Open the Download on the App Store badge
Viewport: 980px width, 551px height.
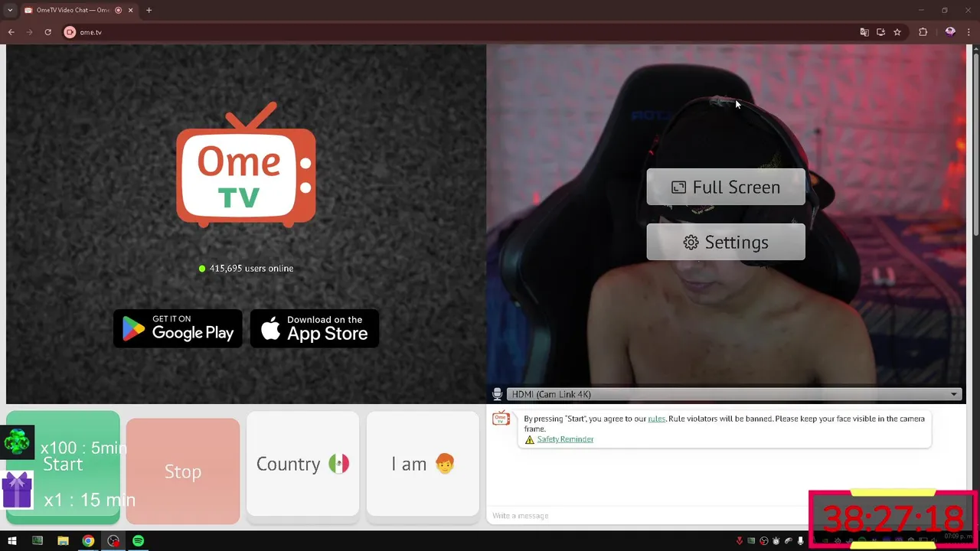[315, 328]
